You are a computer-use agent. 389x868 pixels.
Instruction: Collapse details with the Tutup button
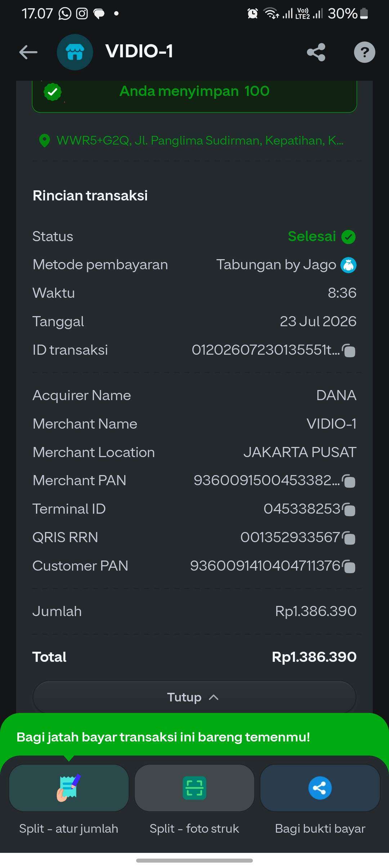click(194, 697)
